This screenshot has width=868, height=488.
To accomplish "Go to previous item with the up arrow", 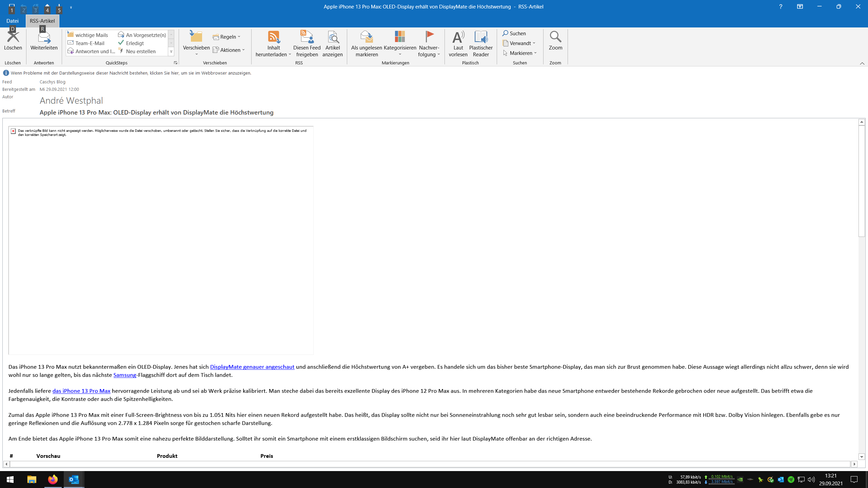I will point(47,6).
